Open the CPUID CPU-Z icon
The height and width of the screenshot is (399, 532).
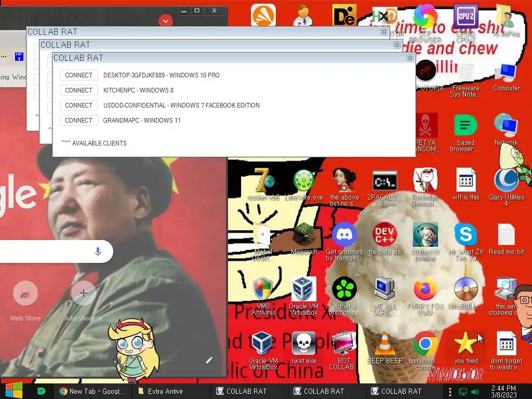coord(466,23)
